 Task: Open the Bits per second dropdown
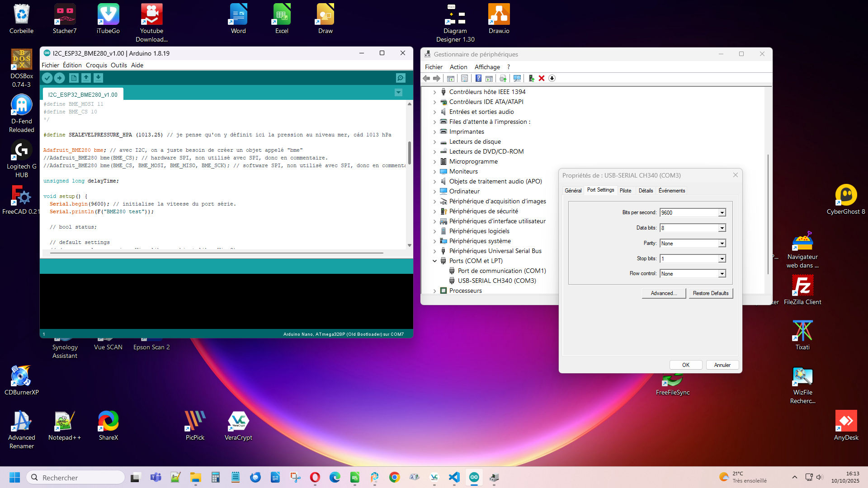click(722, 213)
